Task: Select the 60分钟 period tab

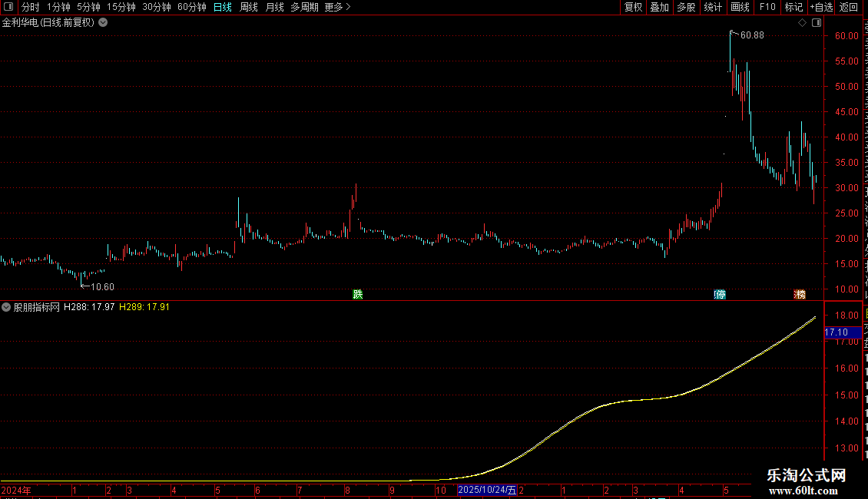Action: coord(192,7)
